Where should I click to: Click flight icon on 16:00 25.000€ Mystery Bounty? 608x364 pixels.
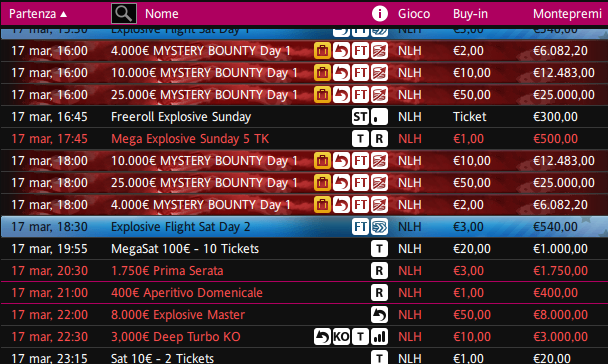click(379, 95)
